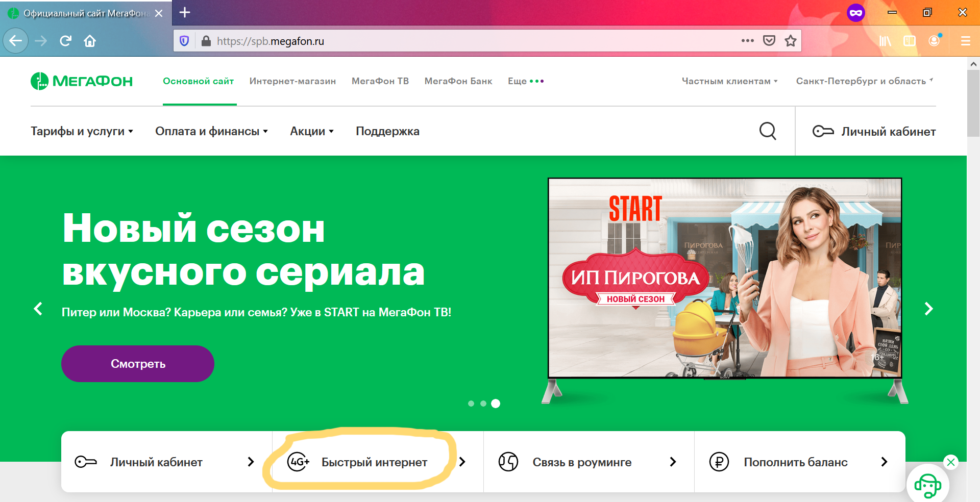This screenshot has width=980, height=502.
Task: Click the private browsing mask icon
Action: 856,13
